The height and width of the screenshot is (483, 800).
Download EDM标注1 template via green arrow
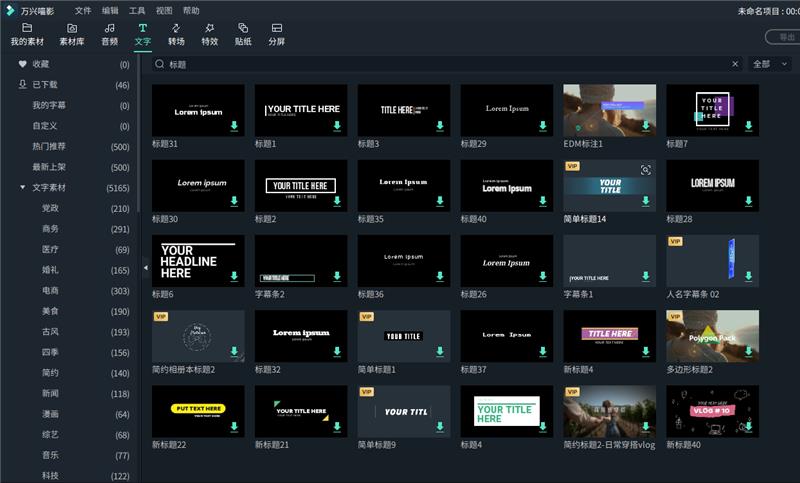(645, 125)
